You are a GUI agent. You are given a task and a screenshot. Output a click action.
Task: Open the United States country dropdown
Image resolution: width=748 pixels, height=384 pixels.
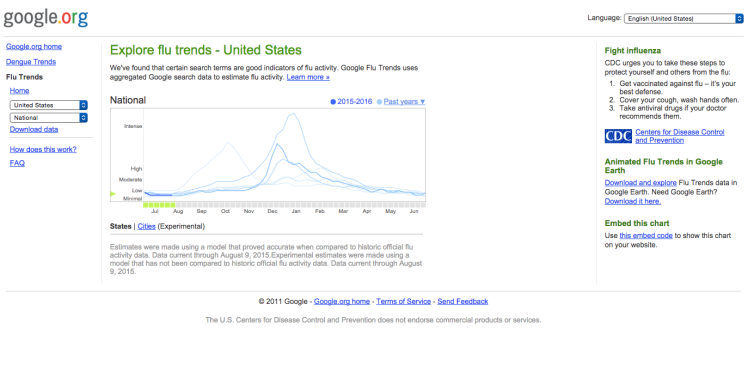tap(49, 105)
